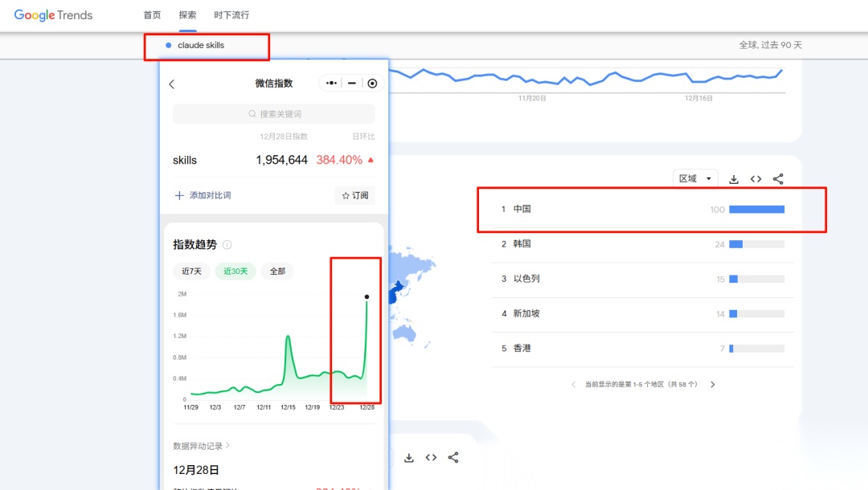Click the 以色列 region row
868x490 pixels.
pos(643,279)
